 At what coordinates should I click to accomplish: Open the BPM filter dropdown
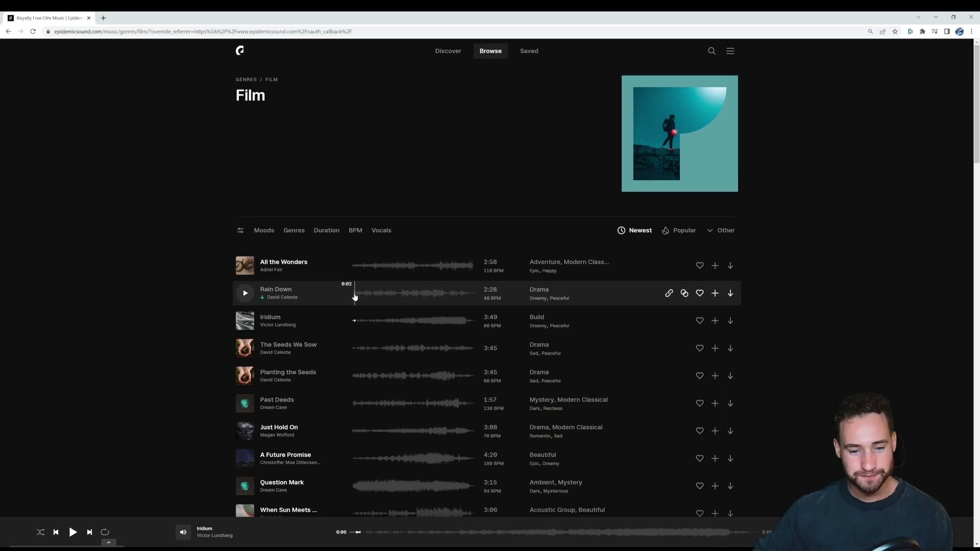pyautogui.click(x=355, y=230)
